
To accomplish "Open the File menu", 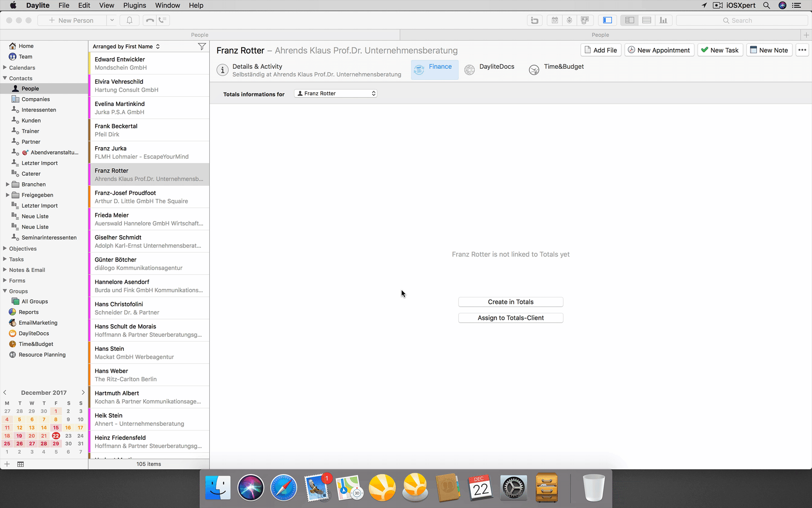I will [x=64, y=5].
